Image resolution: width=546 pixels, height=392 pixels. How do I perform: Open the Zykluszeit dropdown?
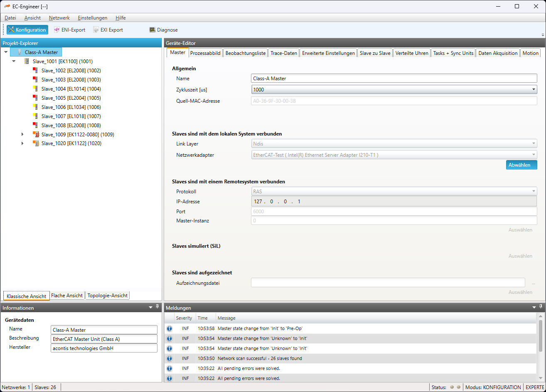pyautogui.click(x=533, y=89)
